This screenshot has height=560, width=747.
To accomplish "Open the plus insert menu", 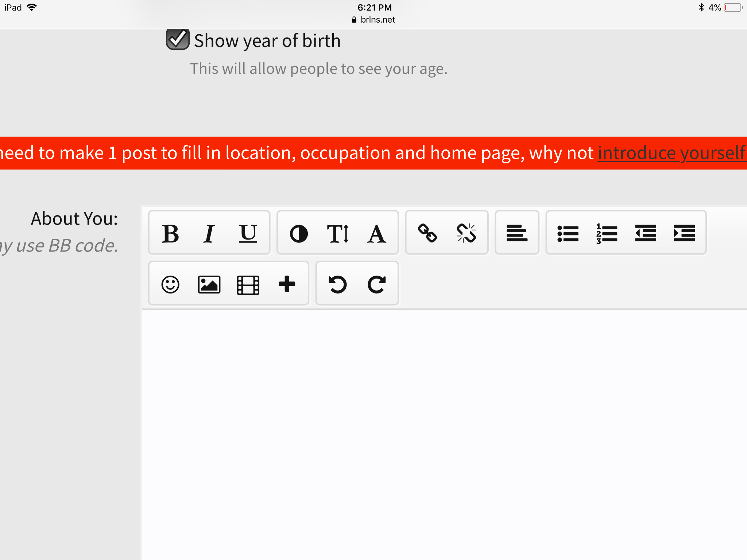I will pos(287,284).
